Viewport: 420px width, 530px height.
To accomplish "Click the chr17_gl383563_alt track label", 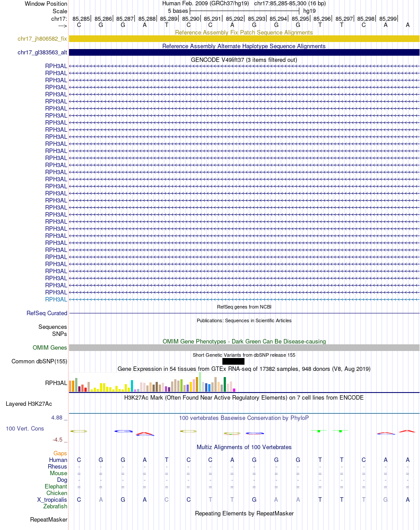I will pos(42,53).
